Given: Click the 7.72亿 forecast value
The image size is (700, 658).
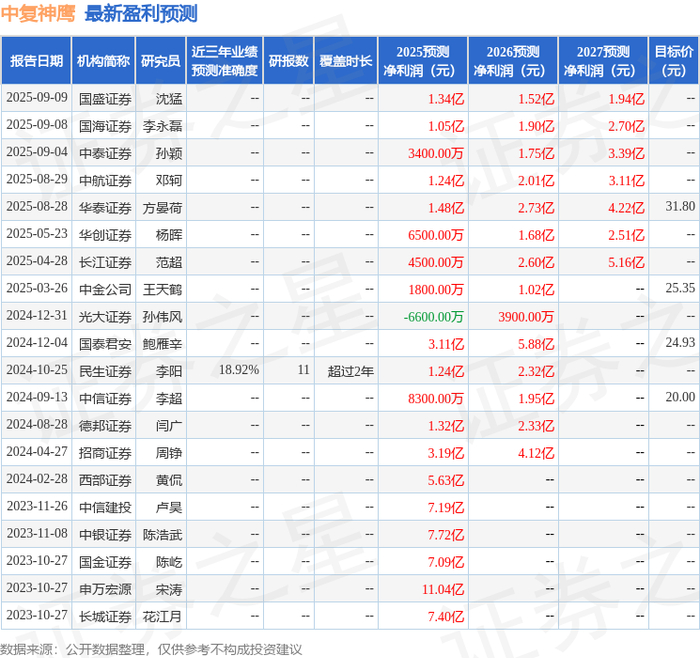Looking at the screenshot, I should click(x=446, y=534).
